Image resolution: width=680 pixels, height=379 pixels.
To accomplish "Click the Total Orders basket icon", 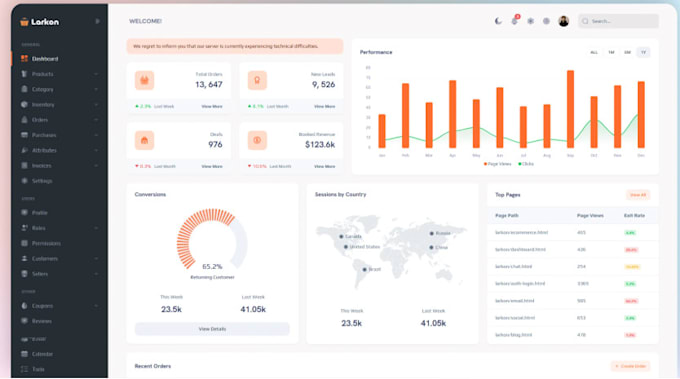I will [144, 80].
